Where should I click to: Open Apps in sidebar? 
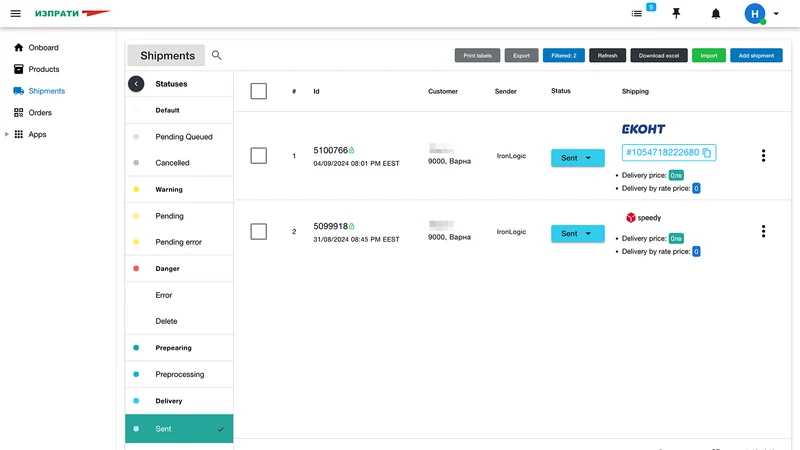37,134
